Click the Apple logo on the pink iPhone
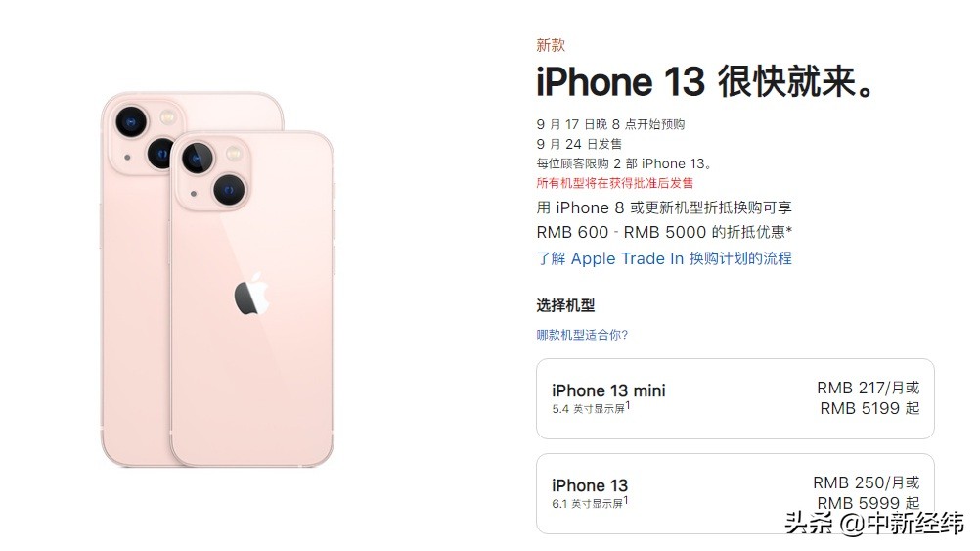This screenshot has height=551, width=980. pyautogui.click(x=252, y=293)
